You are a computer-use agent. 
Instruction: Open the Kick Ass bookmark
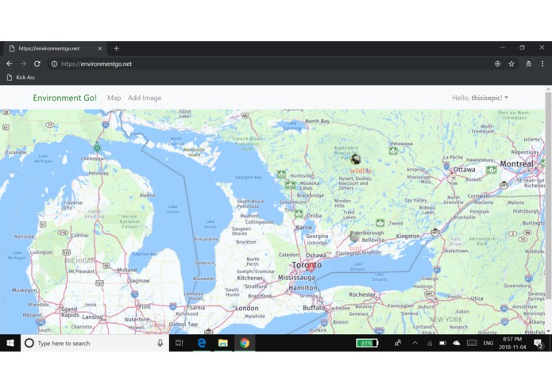[21, 77]
